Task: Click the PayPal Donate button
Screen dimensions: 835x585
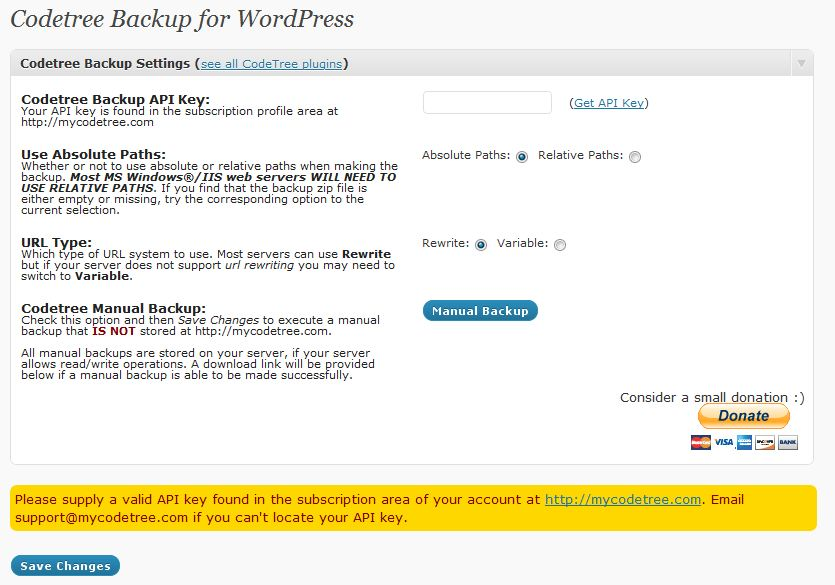Action: click(x=743, y=416)
